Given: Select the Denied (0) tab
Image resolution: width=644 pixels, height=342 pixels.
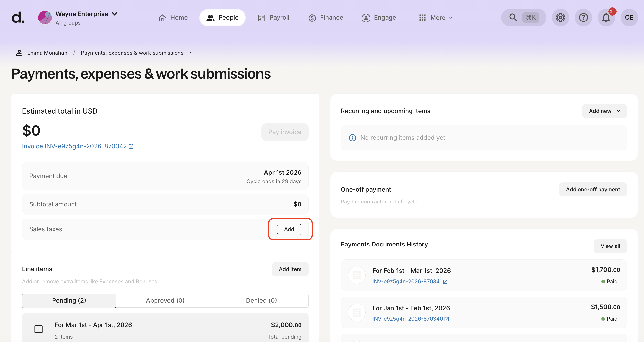Looking at the screenshot, I should [x=261, y=300].
